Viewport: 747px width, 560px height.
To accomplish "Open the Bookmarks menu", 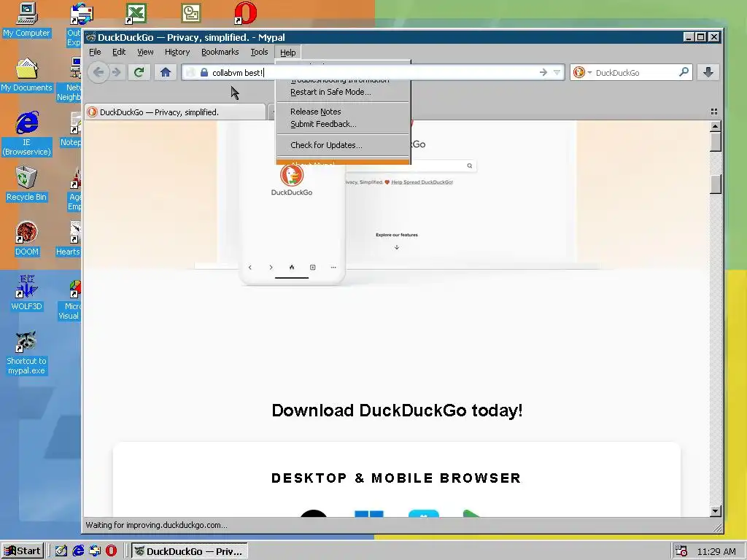I will pyautogui.click(x=220, y=52).
